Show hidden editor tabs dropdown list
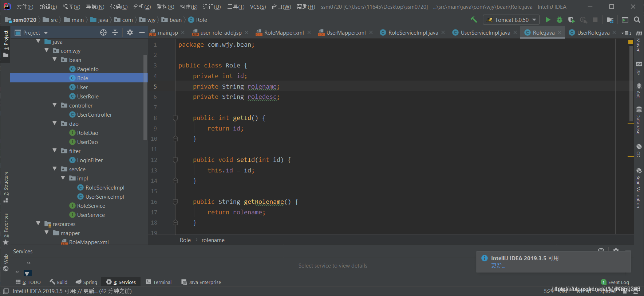The width and height of the screenshot is (644, 296). pos(627,33)
